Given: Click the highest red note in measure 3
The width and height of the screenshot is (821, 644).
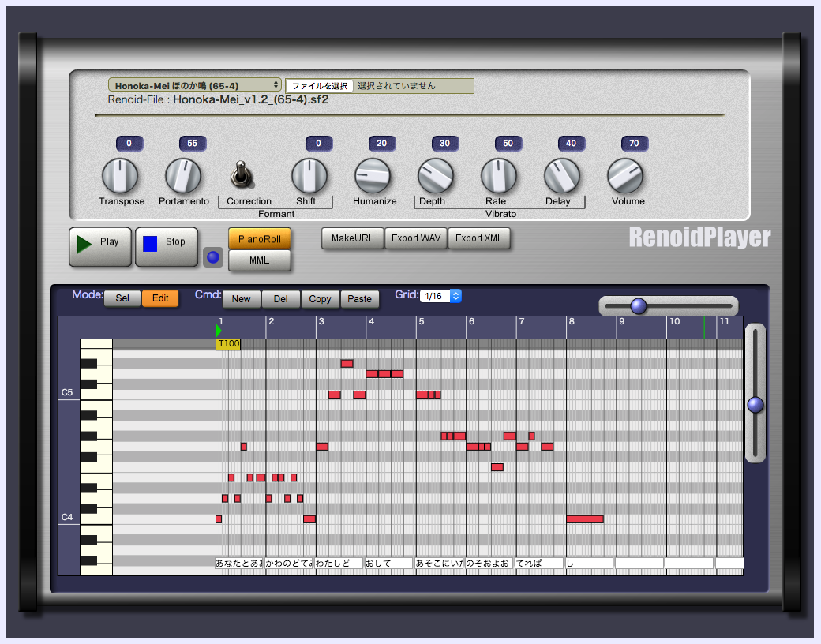Looking at the screenshot, I should (347, 363).
